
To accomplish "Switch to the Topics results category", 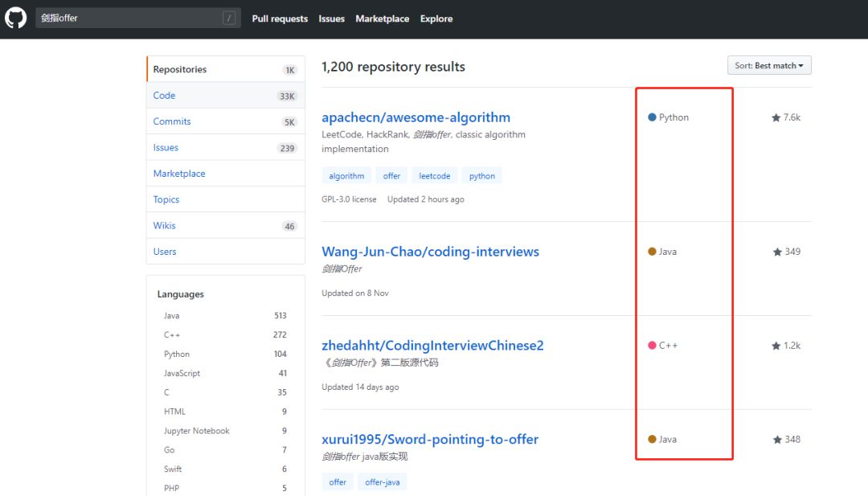I will point(226,199).
